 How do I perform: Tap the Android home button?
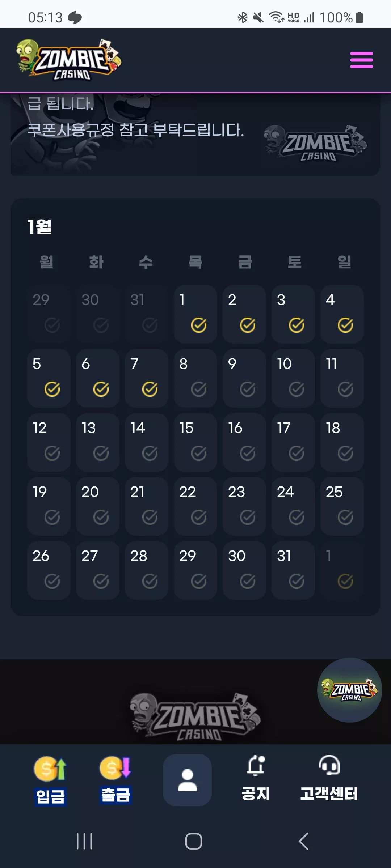coord(194,841)
